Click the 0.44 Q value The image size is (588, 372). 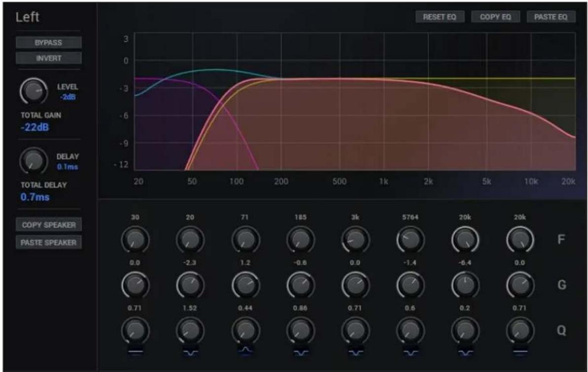(x=245, y=308)
